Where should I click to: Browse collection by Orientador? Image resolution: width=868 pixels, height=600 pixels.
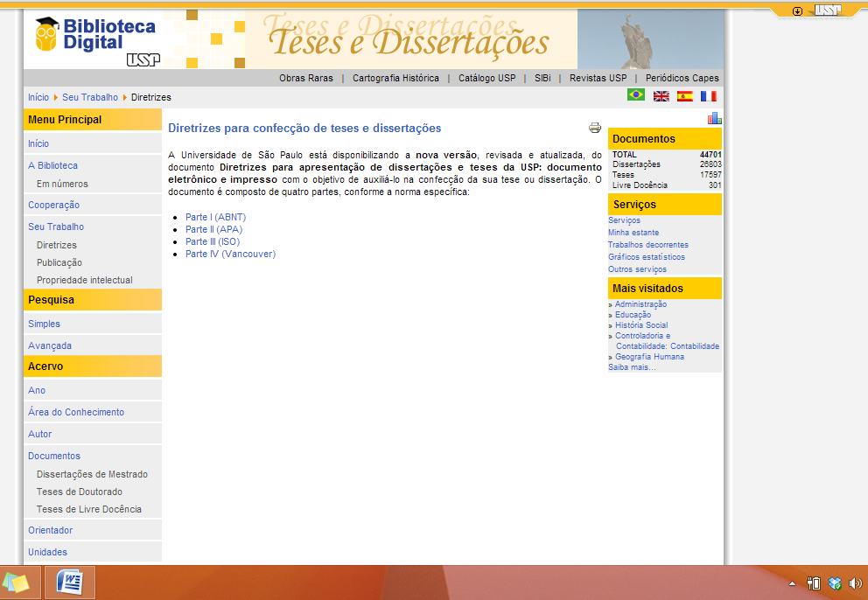pos(50,530)
